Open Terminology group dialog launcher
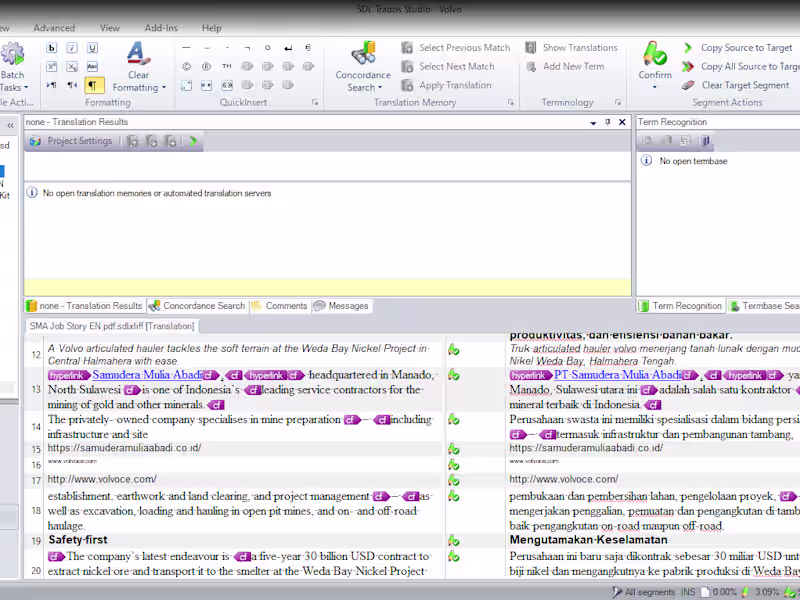This screenshot has width=800, height=600. (x=618, y=103)
